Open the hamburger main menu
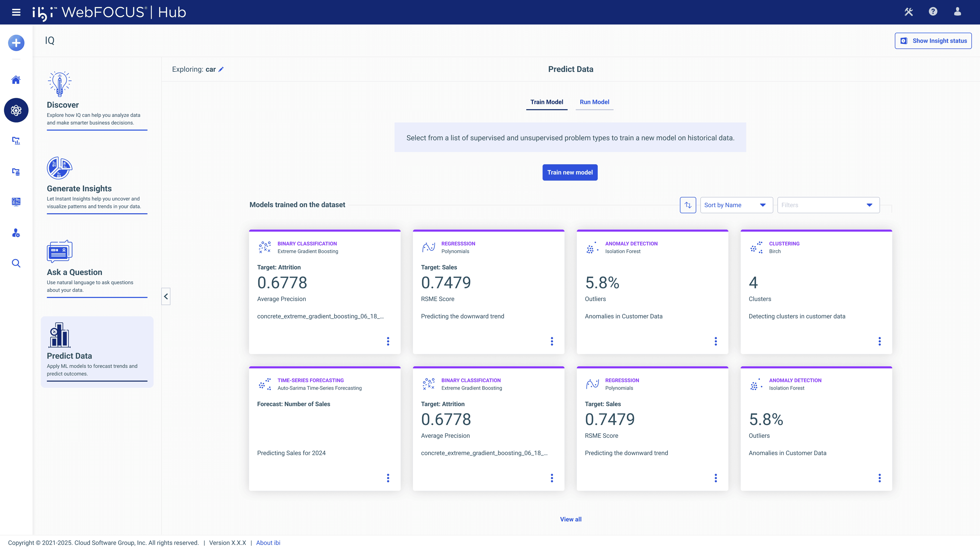Viewport: 980px width, 551px height. [x=16, y=12]
